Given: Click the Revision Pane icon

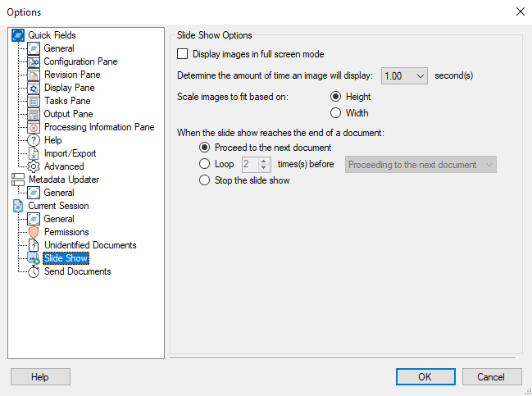Looking at the screenshot, I should [34, 75].
